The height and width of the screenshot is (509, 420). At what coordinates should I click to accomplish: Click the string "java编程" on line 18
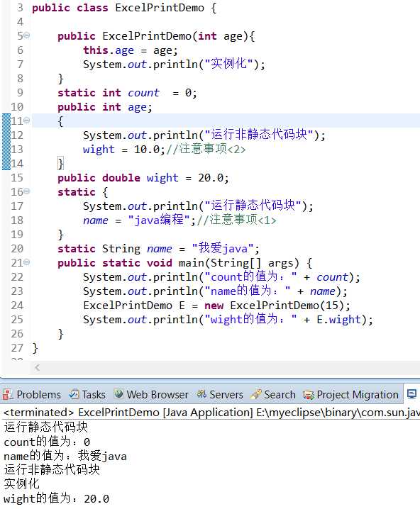pos(159,220)
